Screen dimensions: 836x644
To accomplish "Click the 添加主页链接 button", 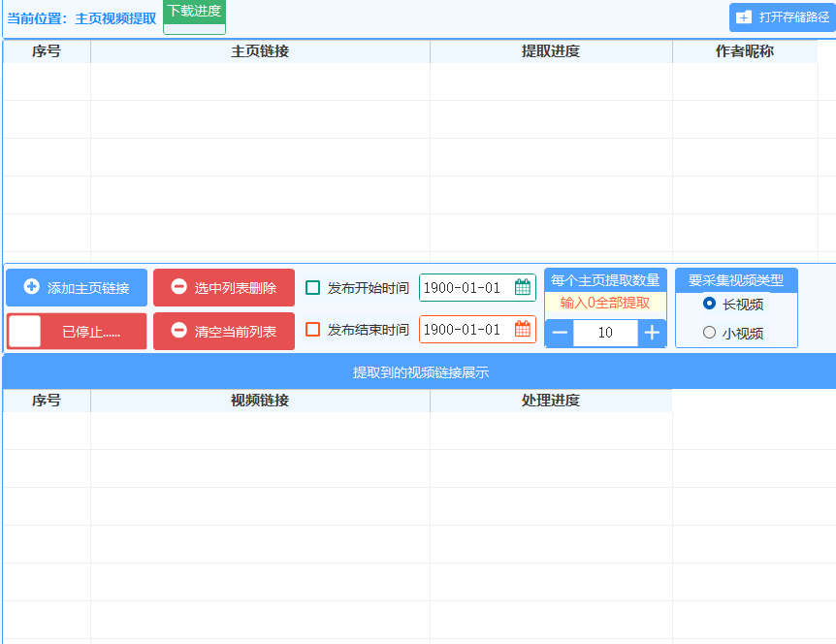I will pos(77,288).
